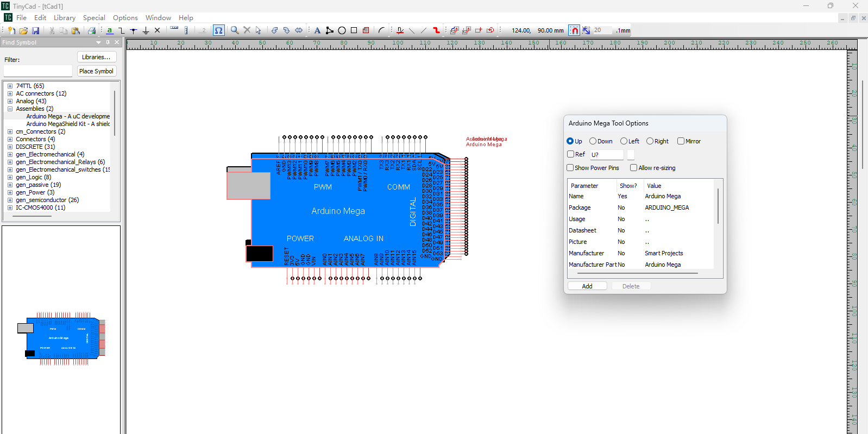Select the rectangle drawing tool

(354, 30)
